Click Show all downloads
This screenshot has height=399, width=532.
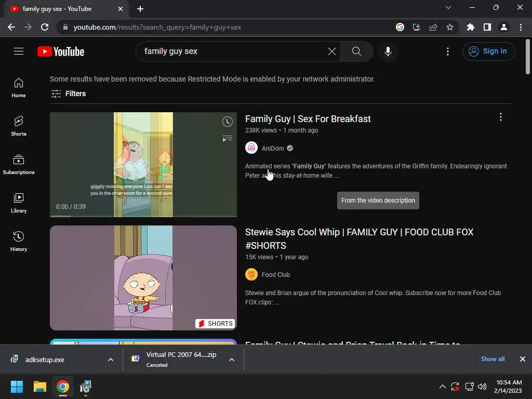tap(493, 359)
